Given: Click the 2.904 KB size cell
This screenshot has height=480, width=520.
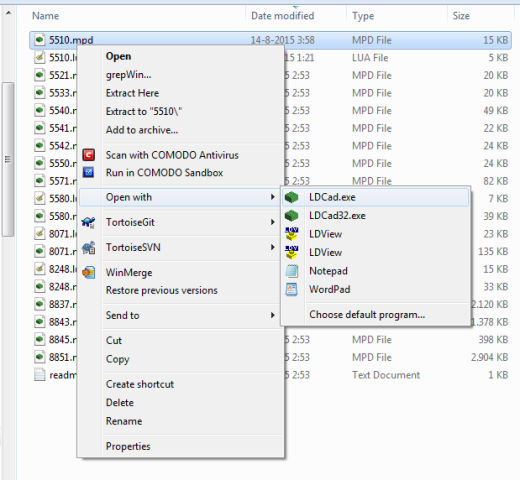Looking at the screenshot, I should click(x=489, y=357).
